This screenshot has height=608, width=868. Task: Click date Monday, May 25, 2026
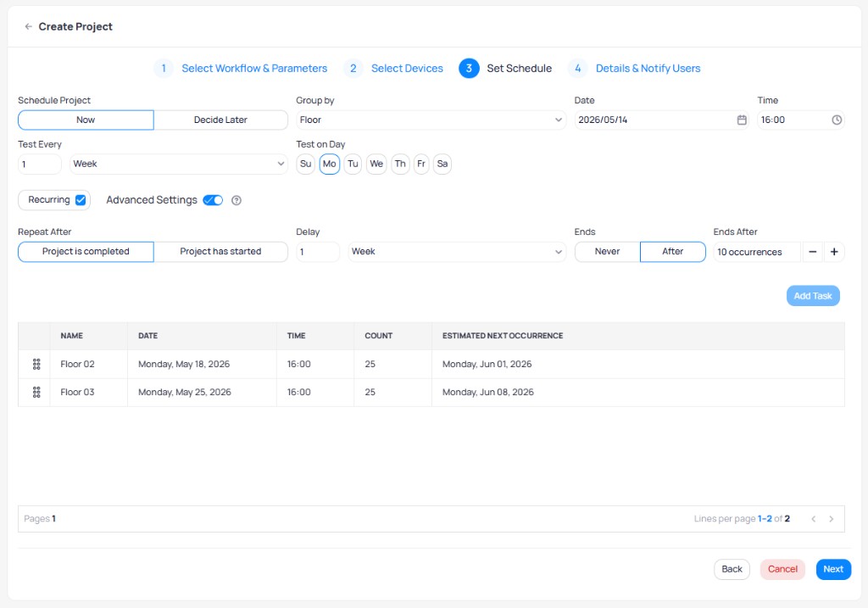pos(184,392)
